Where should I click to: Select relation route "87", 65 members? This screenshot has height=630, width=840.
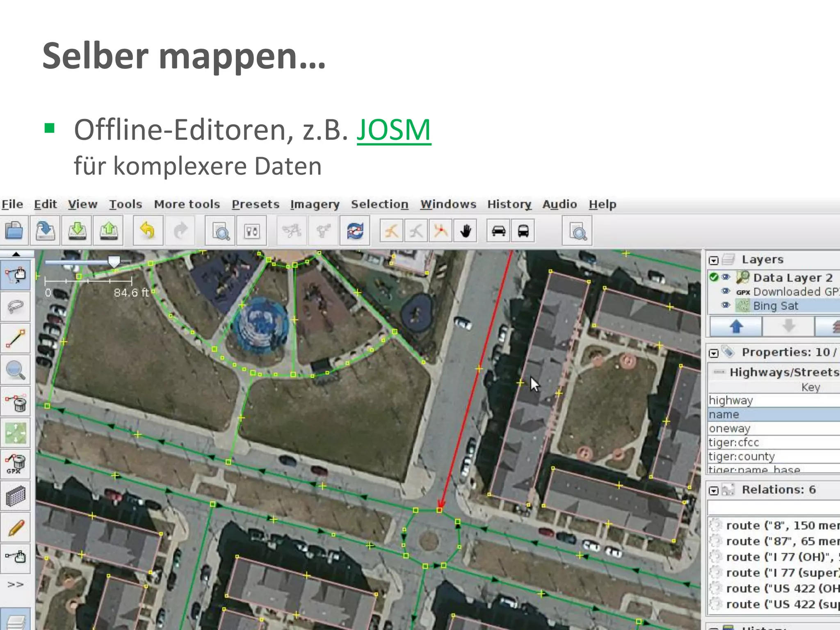coord(774,541)
